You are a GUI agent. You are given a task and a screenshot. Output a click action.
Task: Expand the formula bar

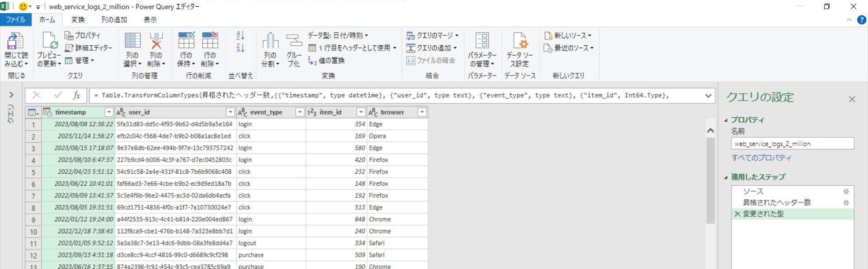708,96
